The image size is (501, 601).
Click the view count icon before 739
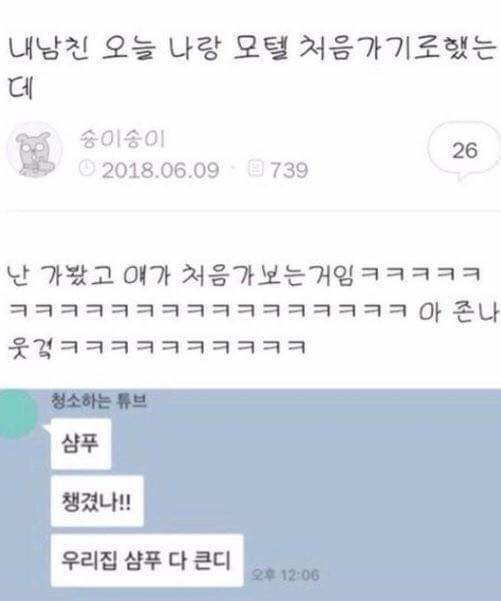pyautogui.click(x=256, y=168)
